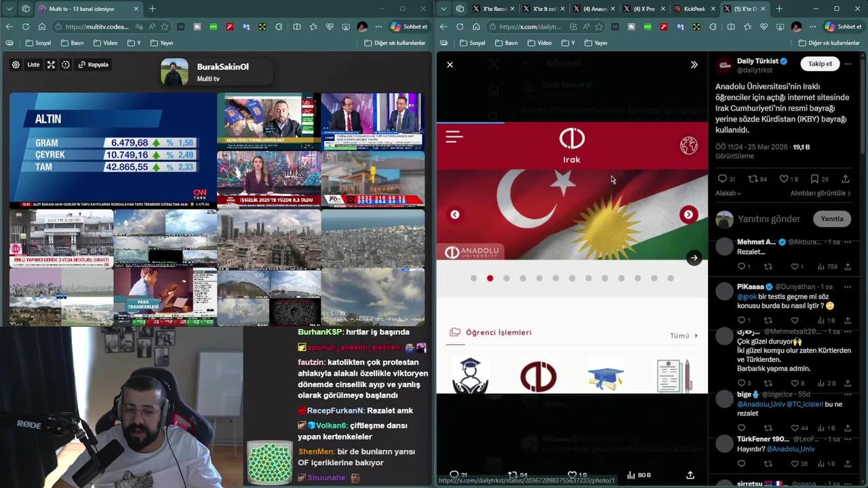This screenshot has height=488, width=868.
Task: Expand Tümü in Öğrenci İşlemleri
Action: pyautogui.click(x=684, y=335)
